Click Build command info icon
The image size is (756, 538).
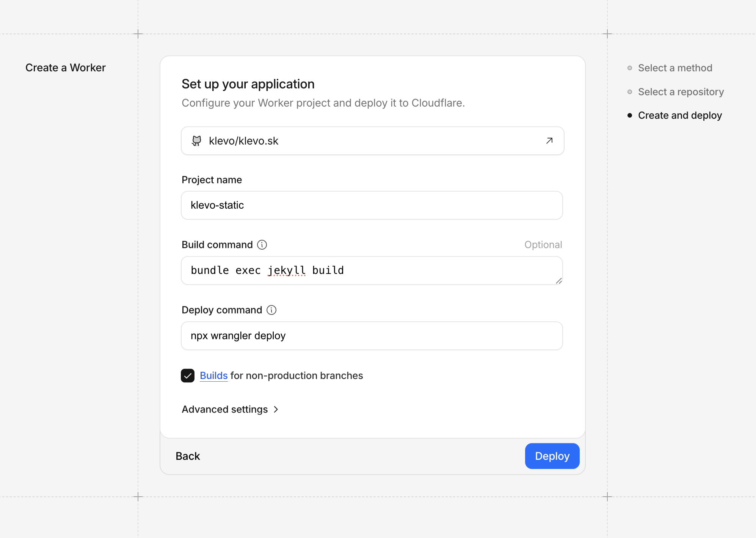click(x=262, y=245)
